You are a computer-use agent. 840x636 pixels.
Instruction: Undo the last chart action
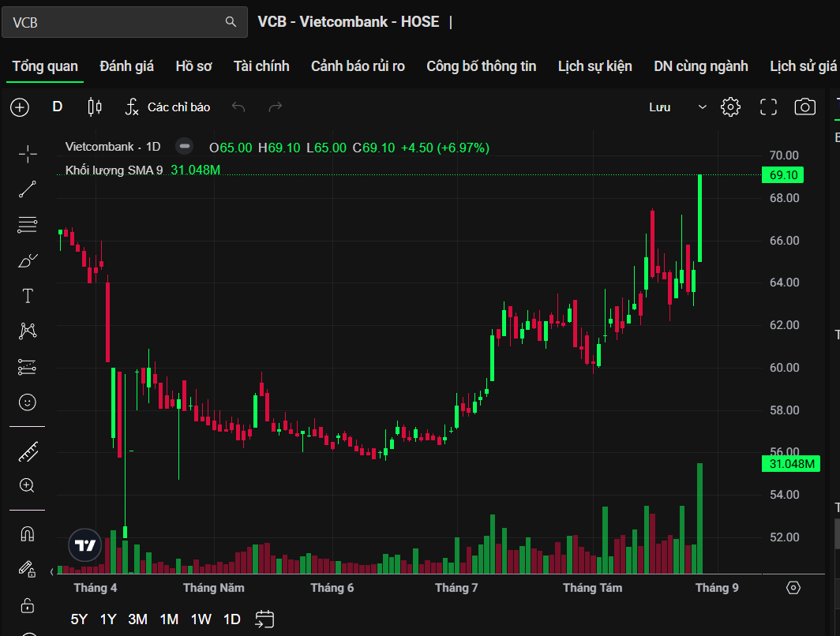(x=238, y=107)
